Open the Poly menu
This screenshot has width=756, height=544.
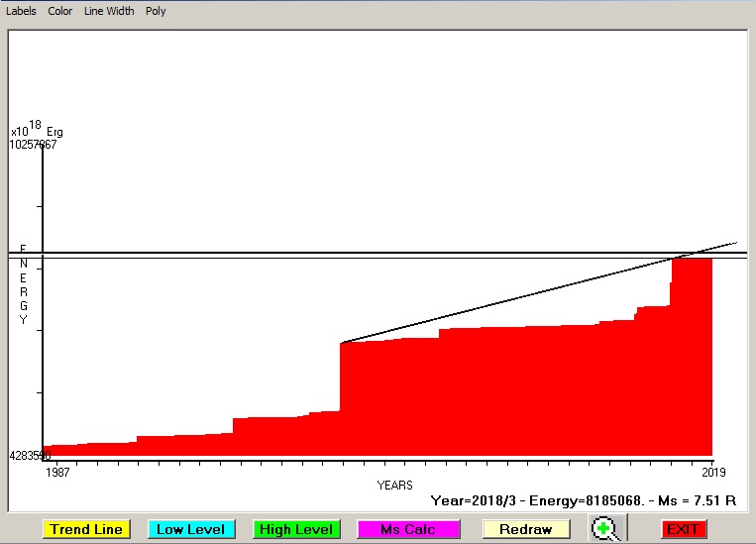coord(156,11)
